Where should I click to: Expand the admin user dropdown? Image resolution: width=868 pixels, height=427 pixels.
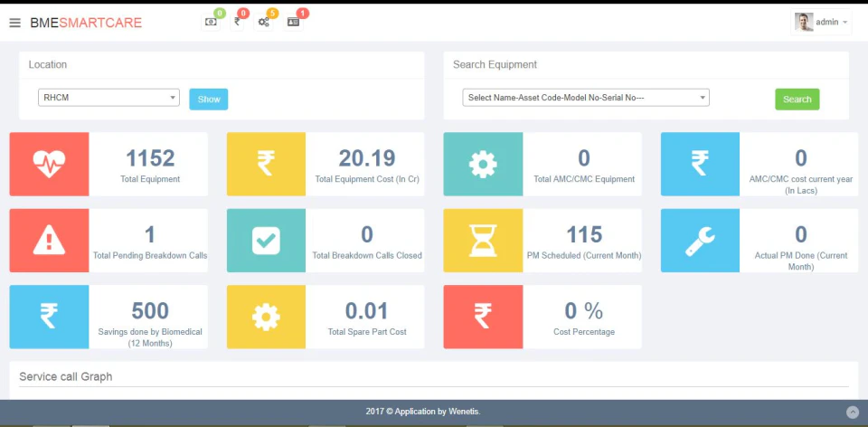click(821, 22)
